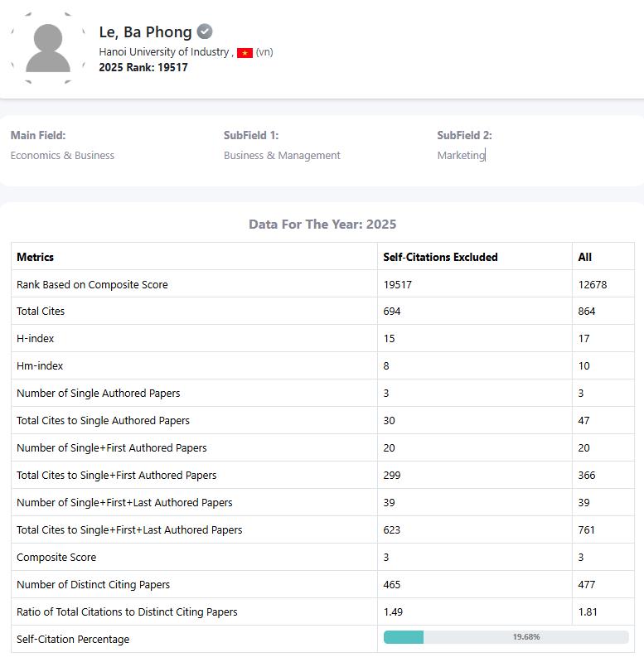Click the Metrics column header
Image resolution: width=644 pixels, height=667 pixels.
pos(36,257)
